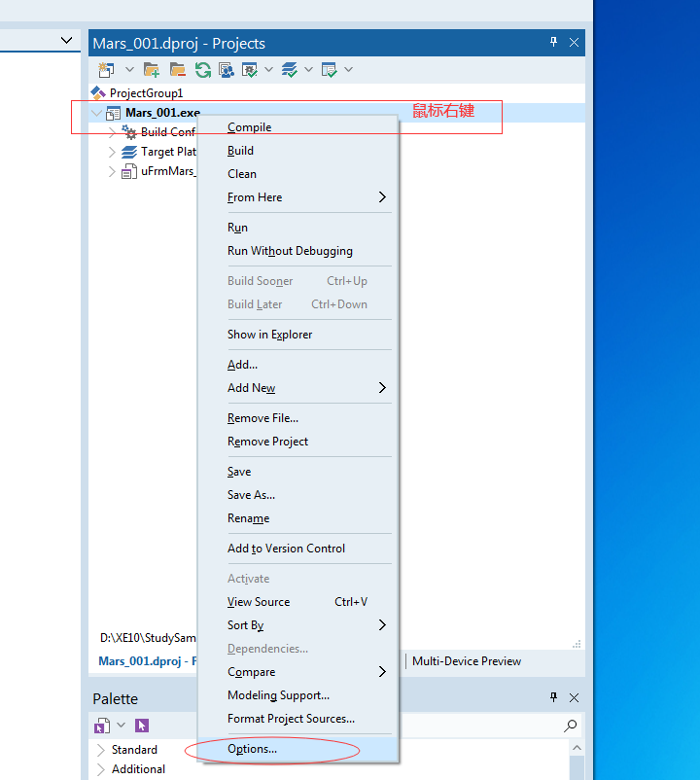Image resolution: width=700 pixels, height=780 pixels.
Task: Open the top-left panel dropdown chevron
Action: (x=67, y=40)
